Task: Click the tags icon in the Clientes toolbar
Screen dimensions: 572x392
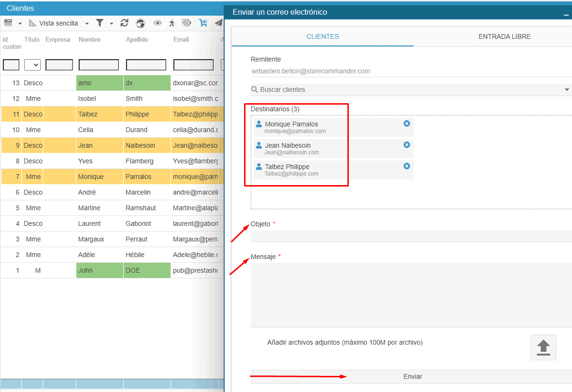Action: [x=187, y=23]
